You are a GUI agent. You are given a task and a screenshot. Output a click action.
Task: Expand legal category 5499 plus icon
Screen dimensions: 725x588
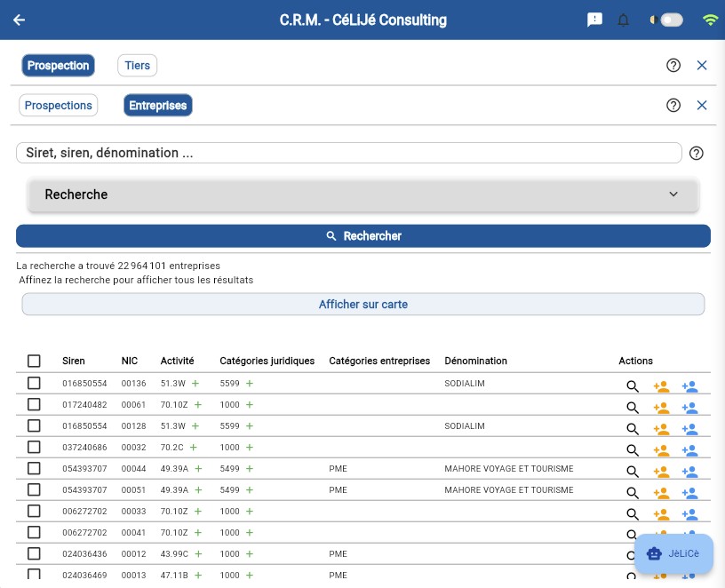(250, 469)
